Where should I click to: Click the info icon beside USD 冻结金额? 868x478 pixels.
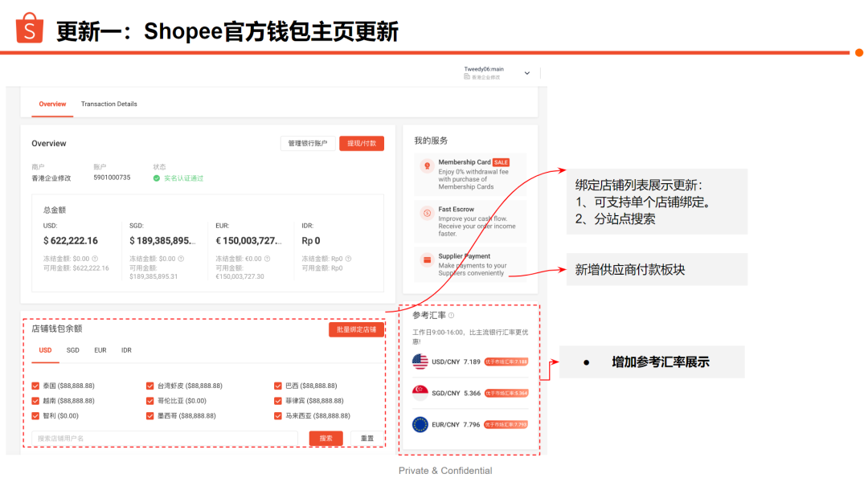coord(96,259)
